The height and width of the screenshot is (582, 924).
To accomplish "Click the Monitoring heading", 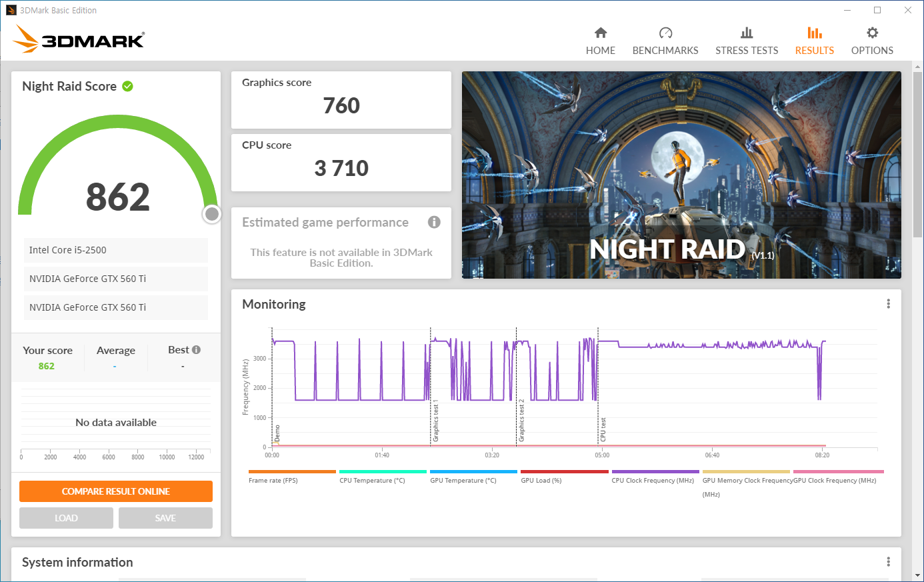I will pyautogui.click(x=274, y=304).
